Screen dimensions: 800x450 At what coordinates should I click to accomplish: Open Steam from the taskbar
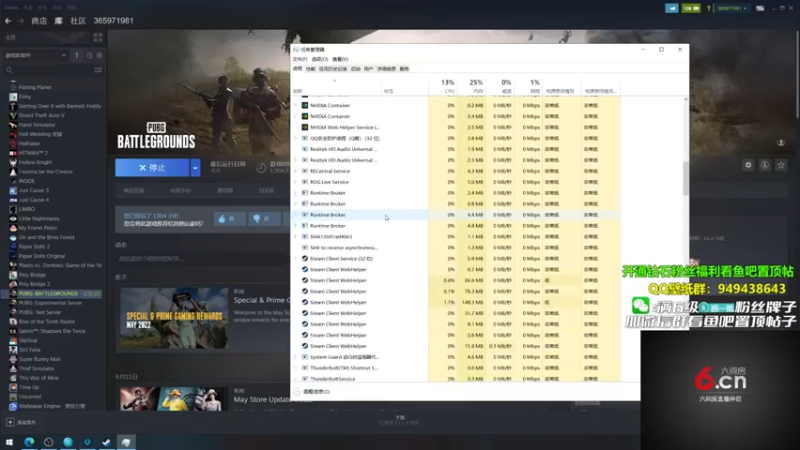106,442
